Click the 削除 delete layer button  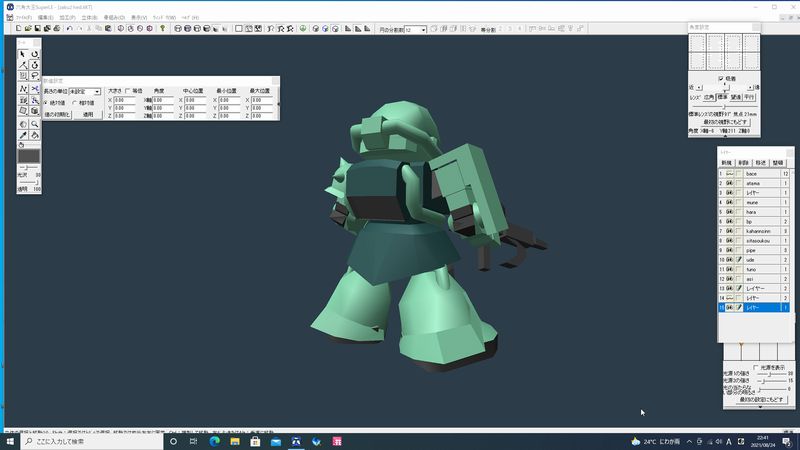pyautogui.click(x=743, y=163)
